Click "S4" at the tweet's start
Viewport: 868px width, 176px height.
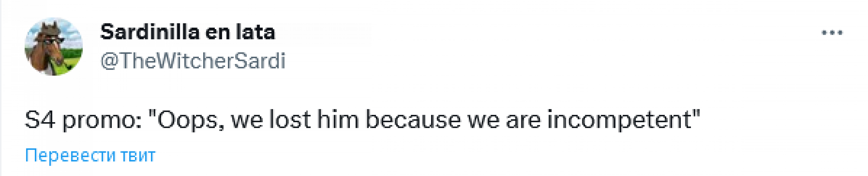coord(40,120)
